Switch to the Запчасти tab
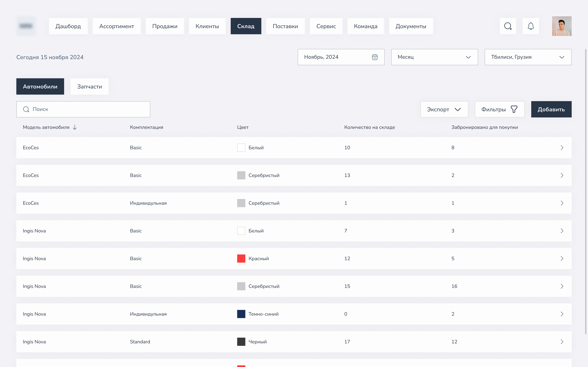This screenshot has width=588, height=367. (x=89, y=87)
